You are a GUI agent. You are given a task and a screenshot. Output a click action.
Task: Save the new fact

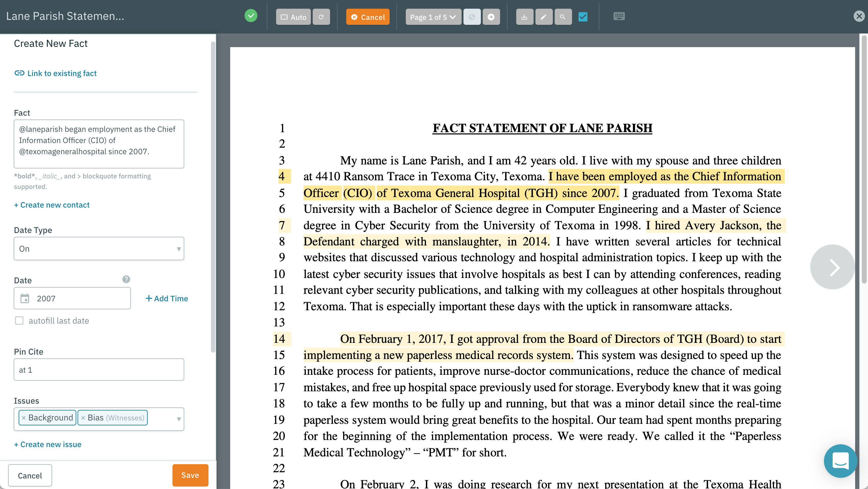pos(190,475)
